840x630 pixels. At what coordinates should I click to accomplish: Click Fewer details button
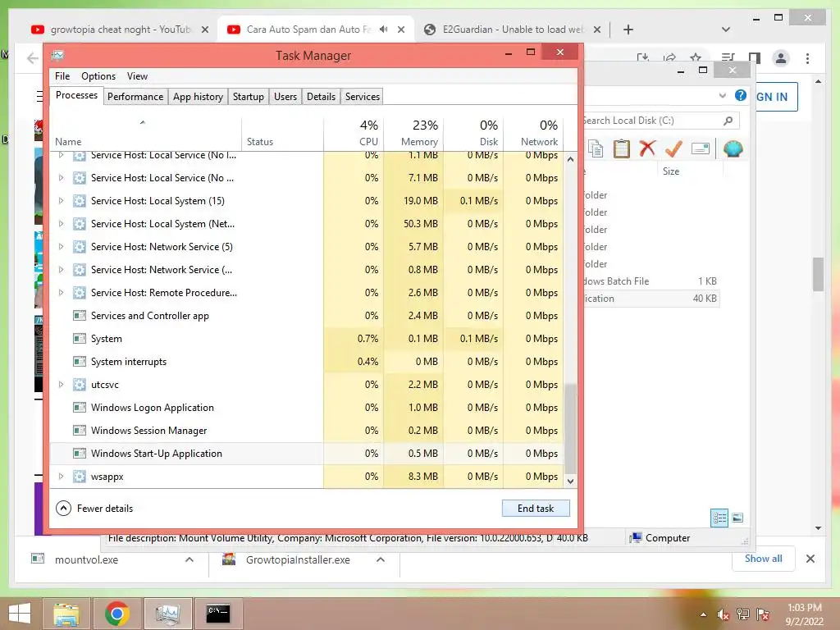94,509
